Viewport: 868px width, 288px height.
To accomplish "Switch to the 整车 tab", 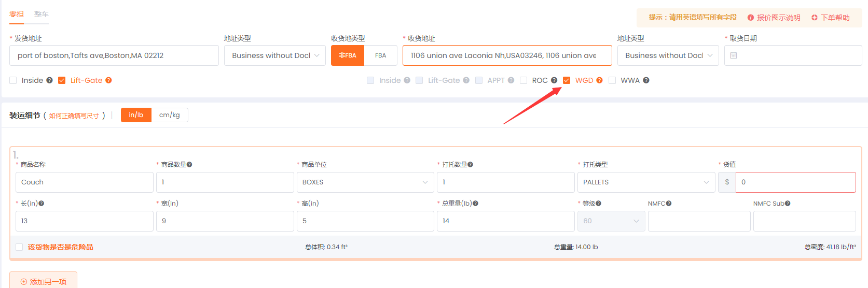I will coord(41,15).
